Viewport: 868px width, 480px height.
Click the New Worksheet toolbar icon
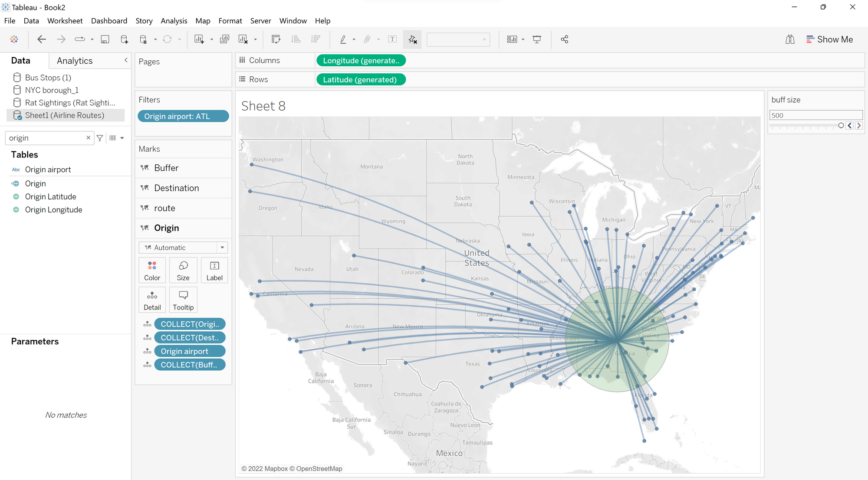click(199, 39)
